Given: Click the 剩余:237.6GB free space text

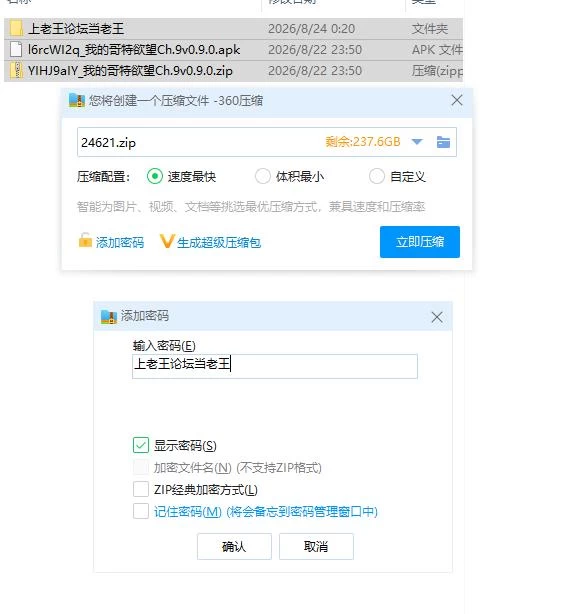Looking at the screenshot, I should (363, 141).
